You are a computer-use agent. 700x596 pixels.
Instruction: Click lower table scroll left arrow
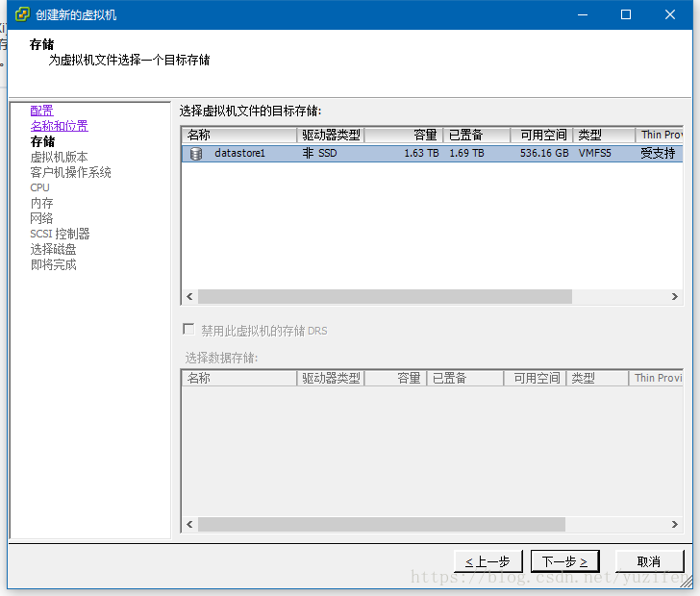[189, 524]
